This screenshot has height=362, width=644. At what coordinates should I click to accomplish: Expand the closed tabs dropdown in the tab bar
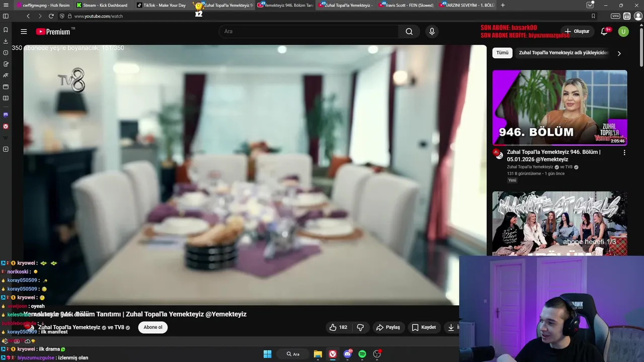(x=590, y=5)
